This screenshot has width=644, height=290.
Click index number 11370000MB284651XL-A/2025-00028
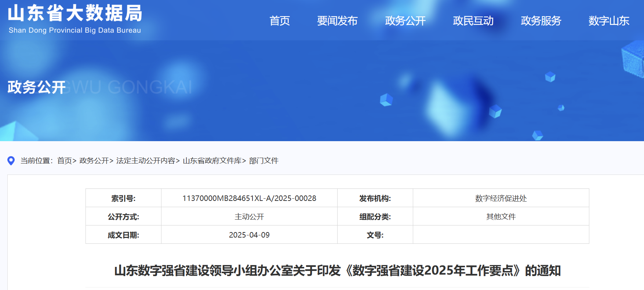pos(249,198)
